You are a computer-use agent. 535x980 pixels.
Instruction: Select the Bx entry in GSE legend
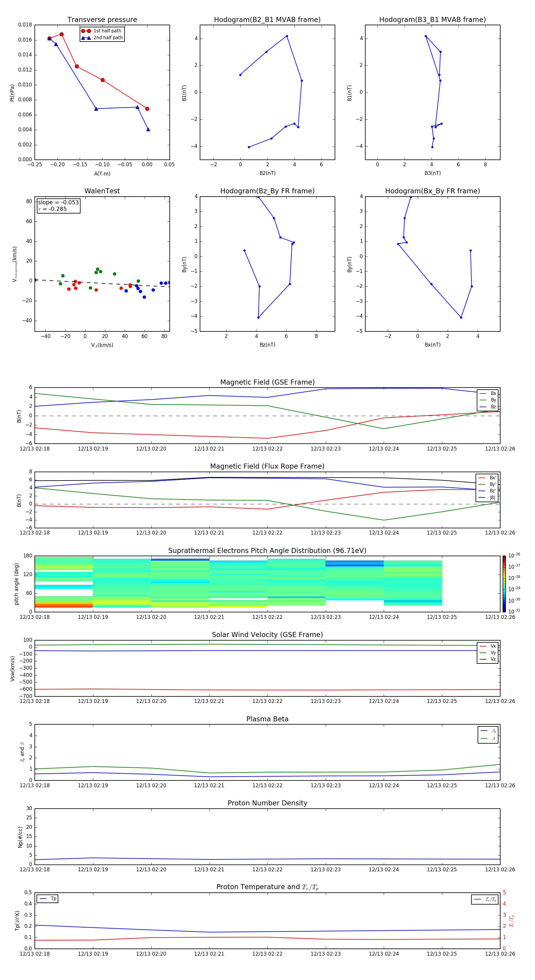pos(488,393)
